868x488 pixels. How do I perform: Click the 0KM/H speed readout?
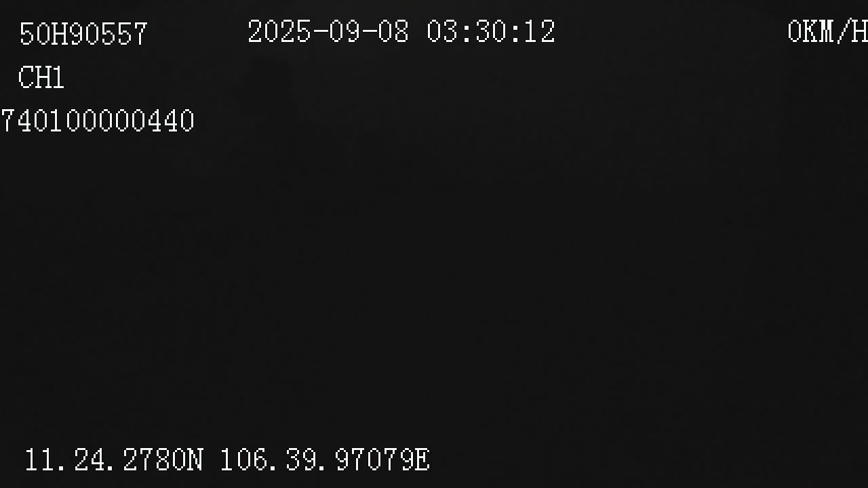[x=827, y=32]
